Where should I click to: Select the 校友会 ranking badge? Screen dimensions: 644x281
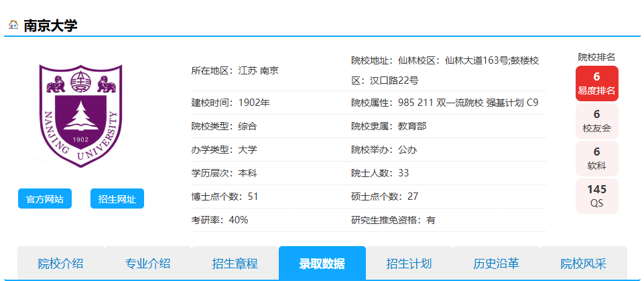coord(596,121)
